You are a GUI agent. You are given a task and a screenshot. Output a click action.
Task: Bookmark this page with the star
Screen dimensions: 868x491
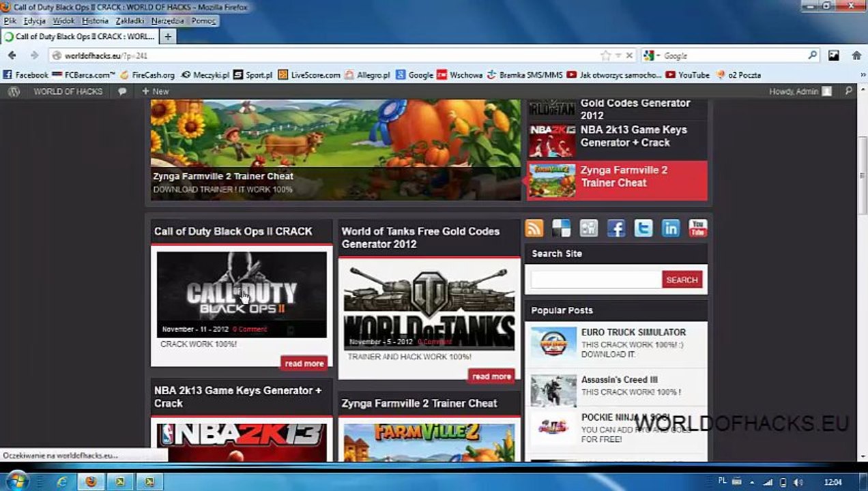605,55
